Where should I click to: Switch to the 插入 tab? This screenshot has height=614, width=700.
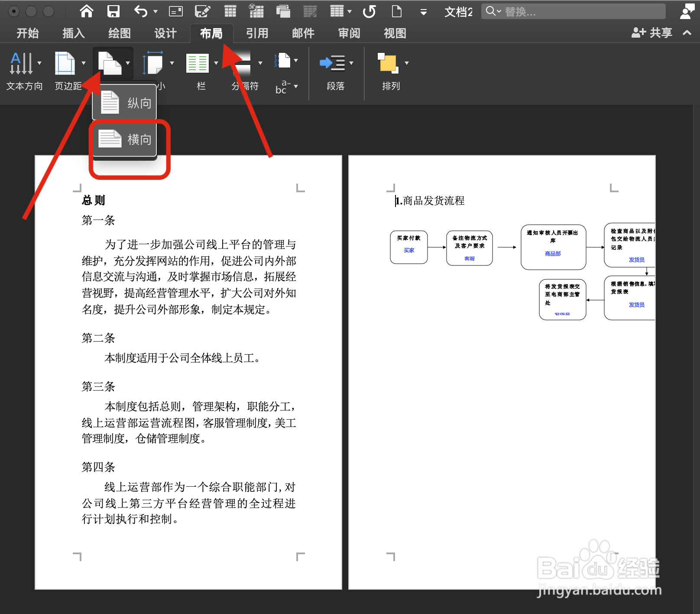tap(74, 33)
